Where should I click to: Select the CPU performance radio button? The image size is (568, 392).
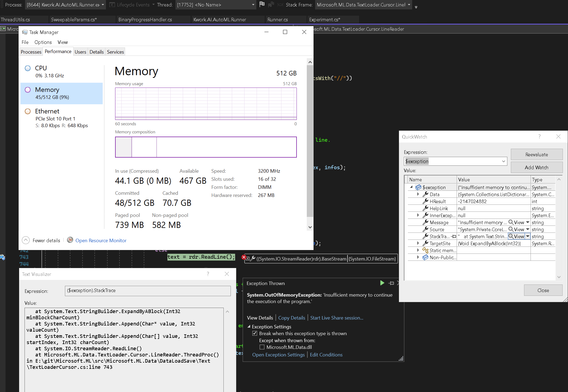[27, 68]
